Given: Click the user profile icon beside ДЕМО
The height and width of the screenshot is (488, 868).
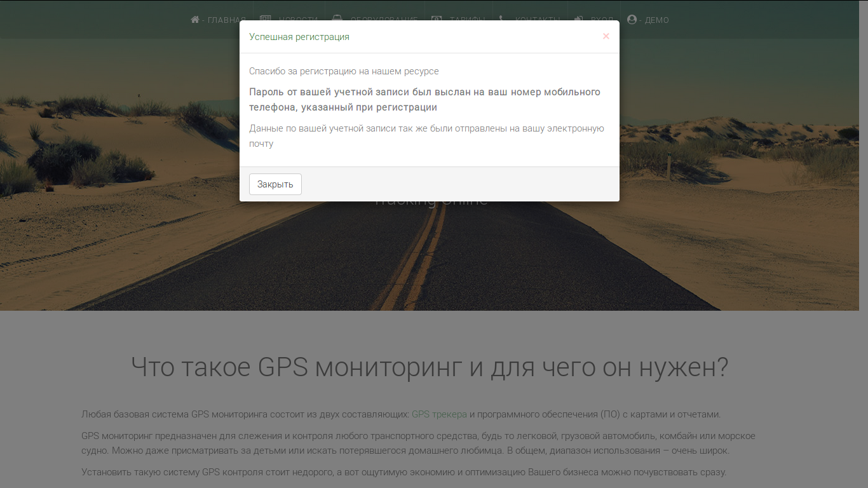Looking at the screenshot, I should click(x=631, y=20).
